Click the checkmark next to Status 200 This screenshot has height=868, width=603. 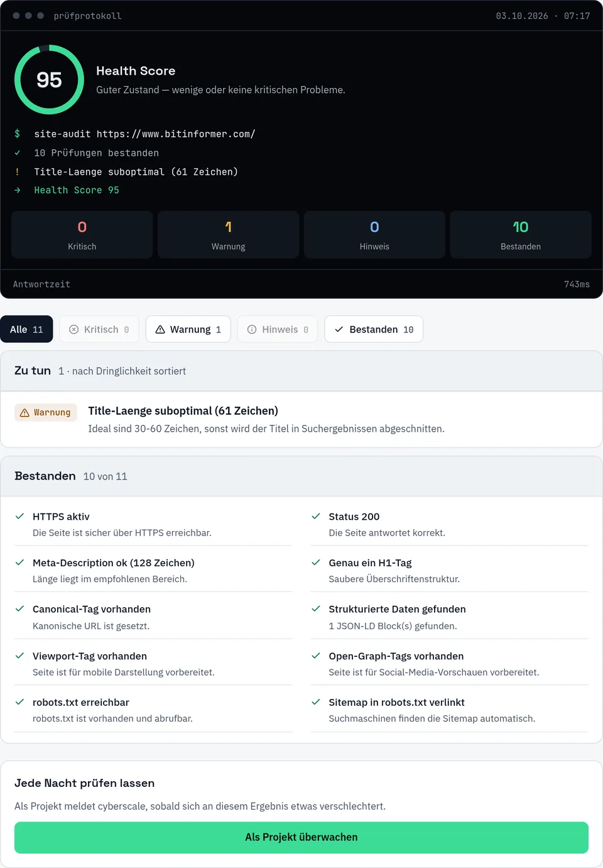(316, 516)
